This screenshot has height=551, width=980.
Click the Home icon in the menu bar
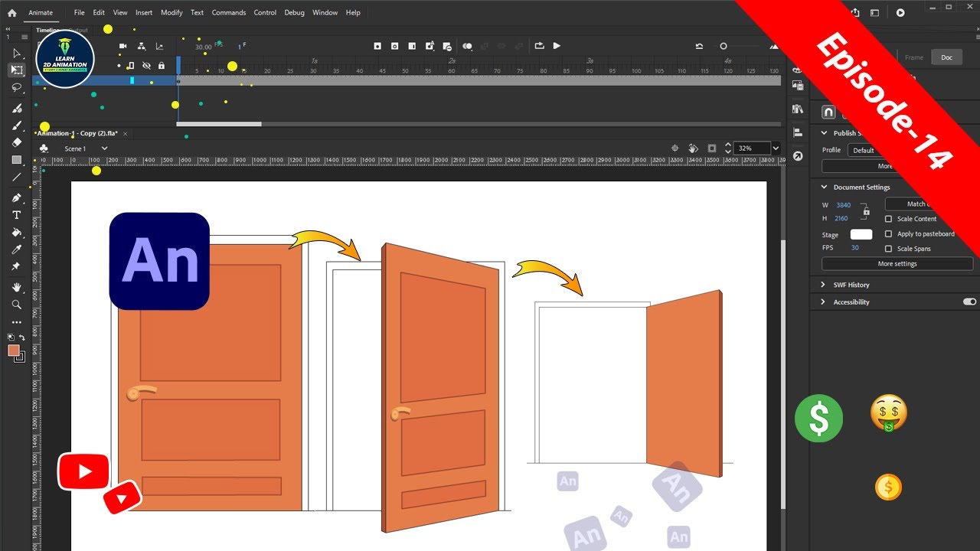(11, 12)
